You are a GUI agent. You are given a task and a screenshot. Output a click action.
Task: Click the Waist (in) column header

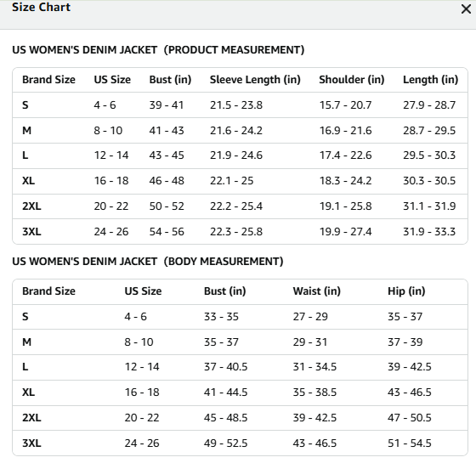click(316, 291)
